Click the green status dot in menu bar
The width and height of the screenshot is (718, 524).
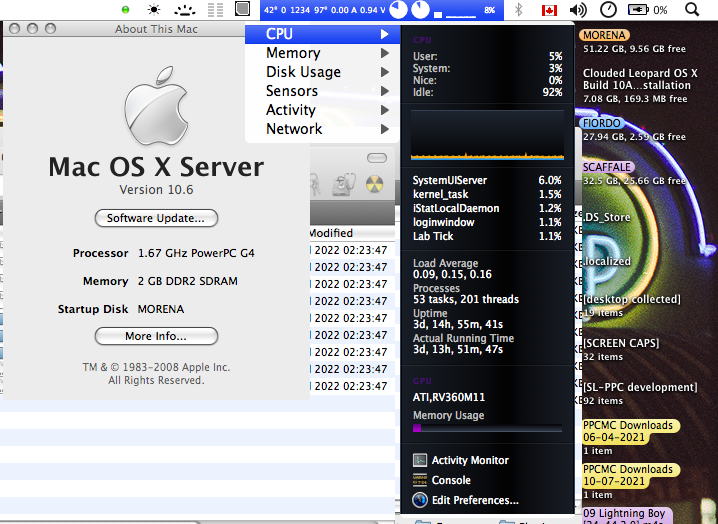point(125,9)
